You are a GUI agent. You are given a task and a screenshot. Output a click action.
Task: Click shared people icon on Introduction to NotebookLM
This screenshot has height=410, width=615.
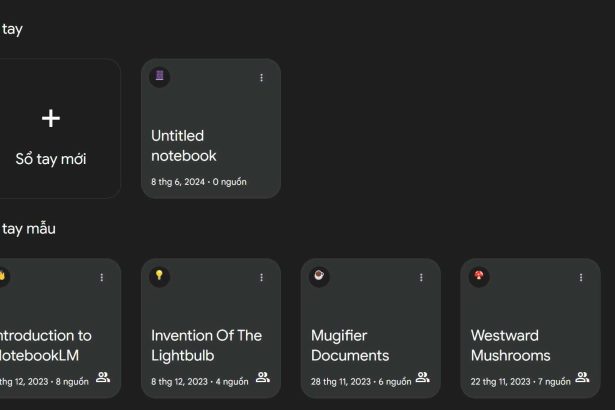click(x=103, y=378)
